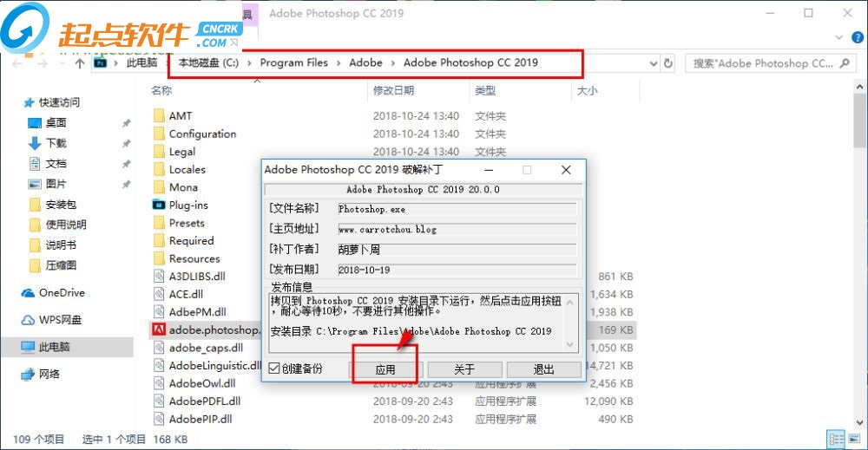Viewport: 868px width, 450px height.
Task: Open the AMT folder
Action: tap(181, 116)
